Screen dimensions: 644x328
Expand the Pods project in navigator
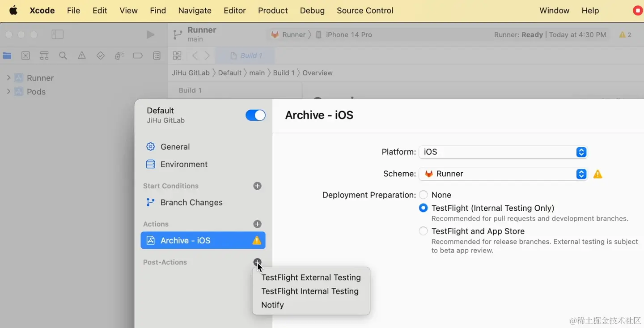coord(8,92)
